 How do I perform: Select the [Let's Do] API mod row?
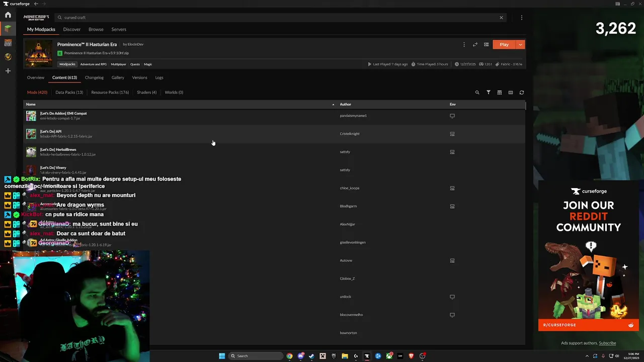point(275,134)
